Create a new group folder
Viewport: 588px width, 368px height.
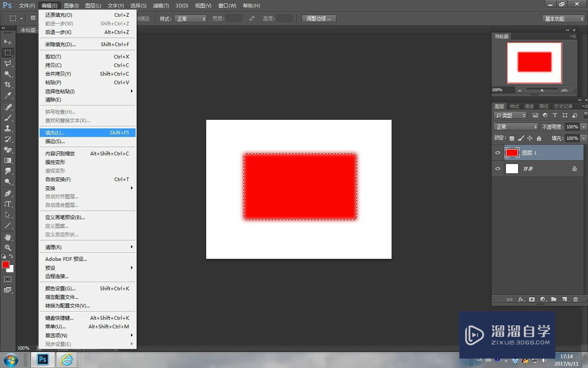point(553,299)
